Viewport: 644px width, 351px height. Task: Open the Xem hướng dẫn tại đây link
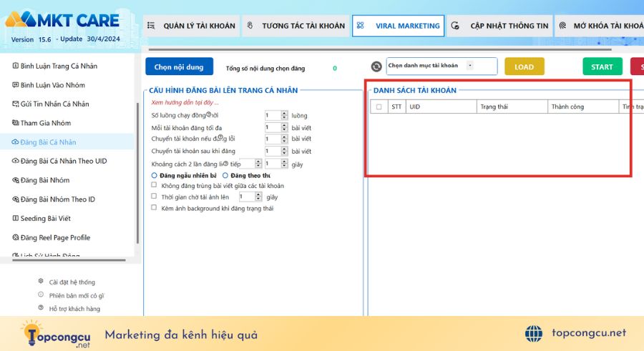[185, 102]
